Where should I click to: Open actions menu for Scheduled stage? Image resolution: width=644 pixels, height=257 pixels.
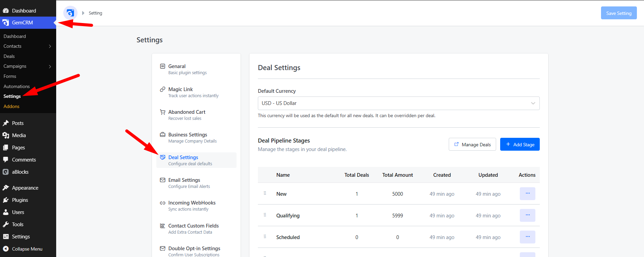(x=527, y=237)
